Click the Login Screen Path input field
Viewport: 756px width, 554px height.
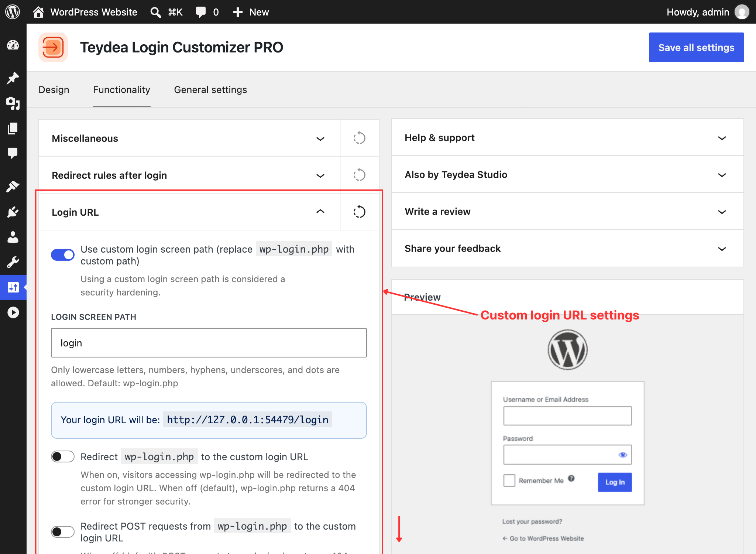pos(209,343)
